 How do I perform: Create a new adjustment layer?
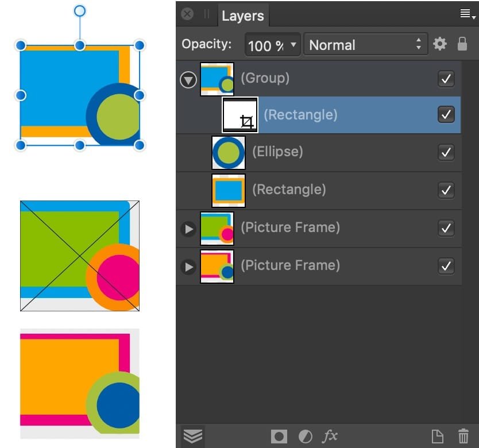click(304, 435)
